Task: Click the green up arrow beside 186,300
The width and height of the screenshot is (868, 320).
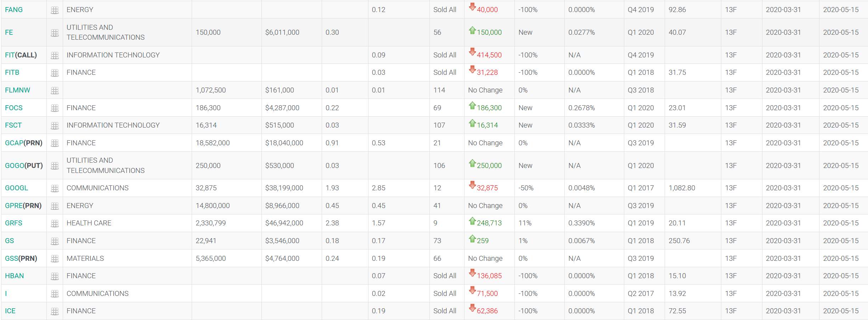Action: [472, 105]
